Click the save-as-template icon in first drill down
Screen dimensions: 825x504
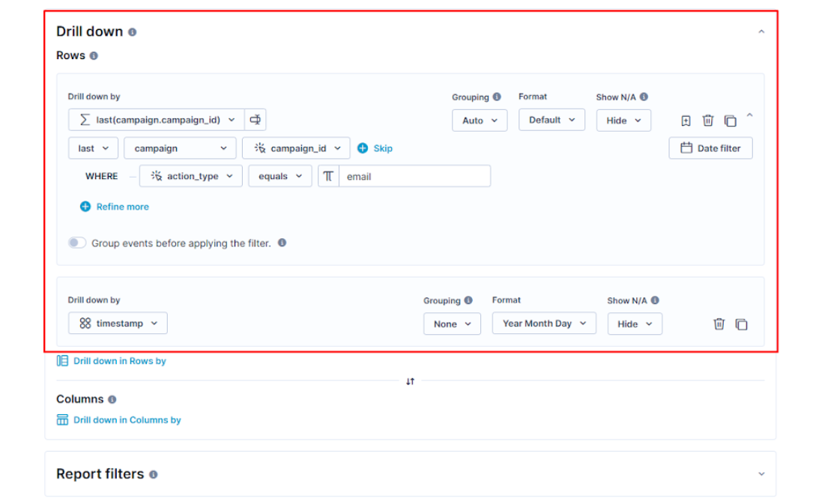click(x=686, y=121)
